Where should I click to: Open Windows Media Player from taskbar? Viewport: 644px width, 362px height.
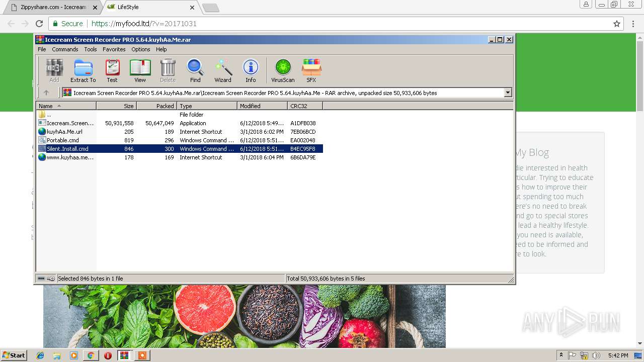[74, 355]
